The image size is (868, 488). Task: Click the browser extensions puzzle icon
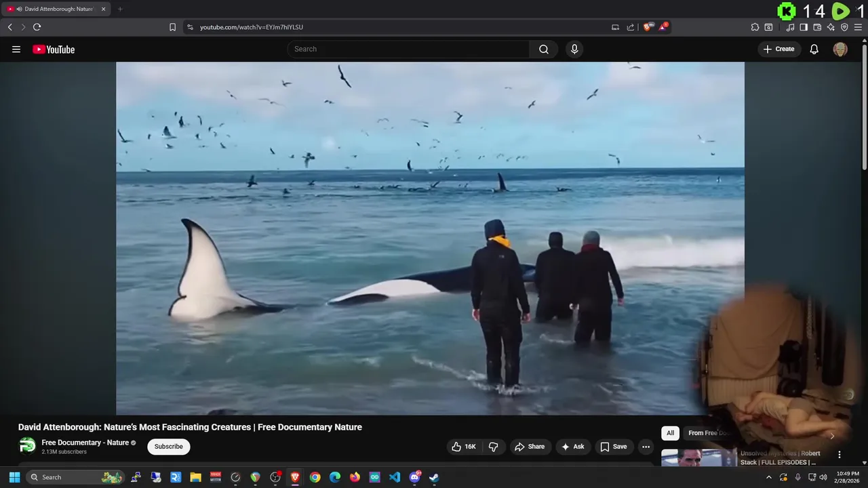pos(755,27)
